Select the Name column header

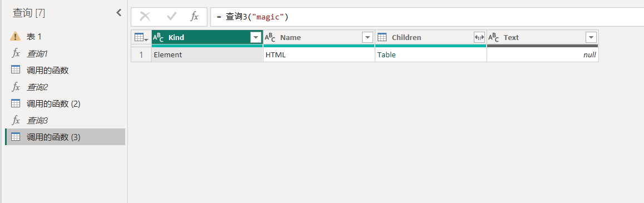pos(319,37)
